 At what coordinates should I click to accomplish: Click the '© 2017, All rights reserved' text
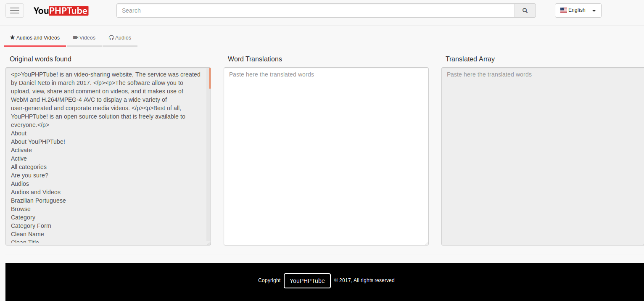pos(364,280)
